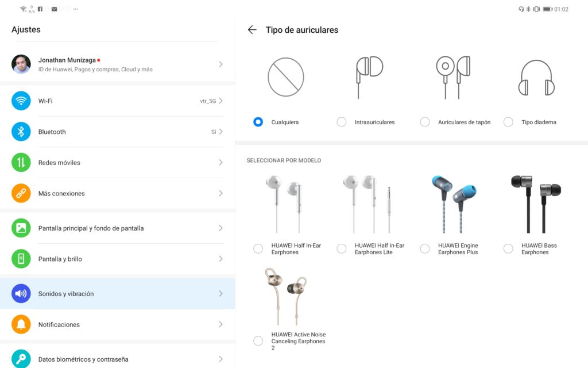The image size is (588, 368).
Task: Expand the Jonathan Munizaga account chevron
Action: click(220, 64)
